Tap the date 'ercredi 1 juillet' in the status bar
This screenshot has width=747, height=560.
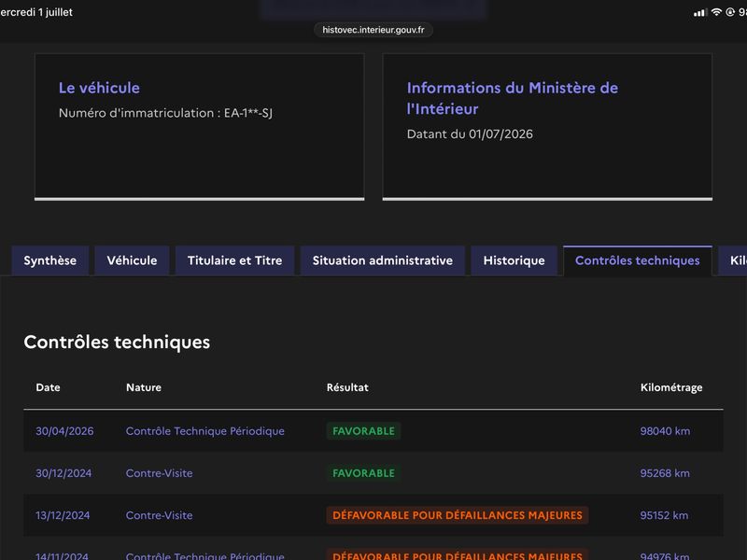pos(36,12)
